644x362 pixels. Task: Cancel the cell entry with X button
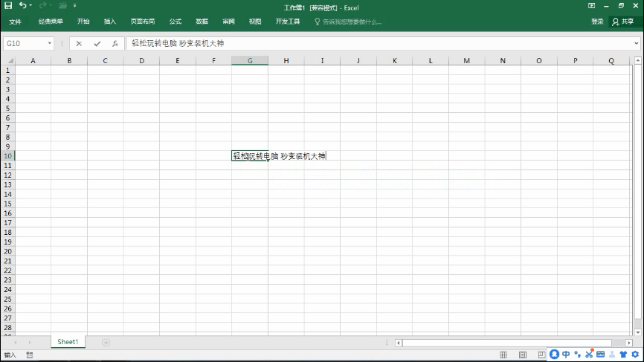pyautogui.click(x=79, y=44)
